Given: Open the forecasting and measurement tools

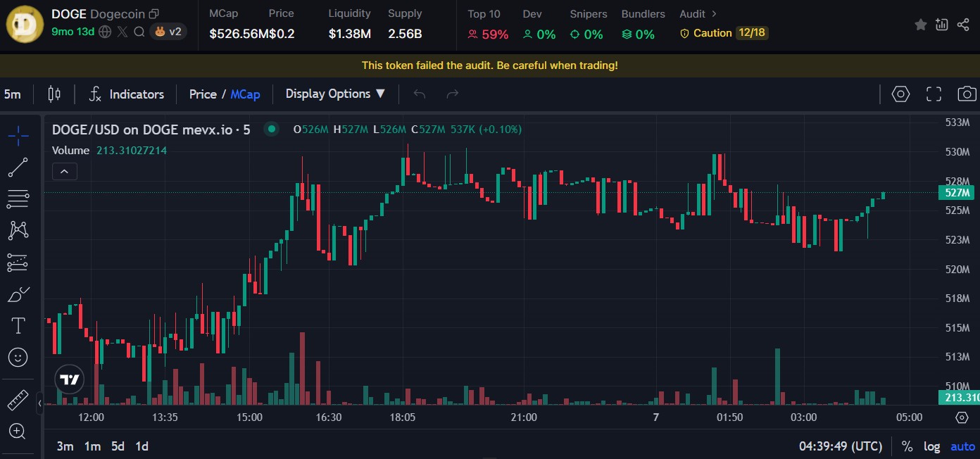Looking at the screenshot, I should 18,263.
